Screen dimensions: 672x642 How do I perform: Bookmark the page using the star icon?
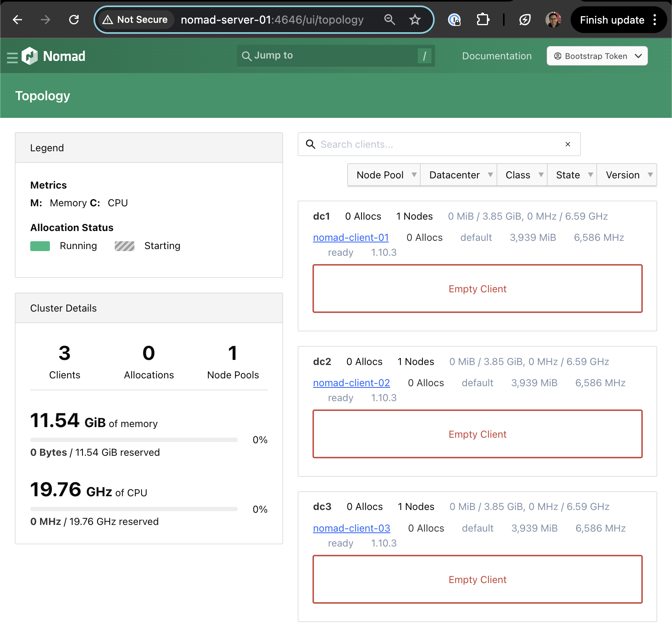click(415, 19)
